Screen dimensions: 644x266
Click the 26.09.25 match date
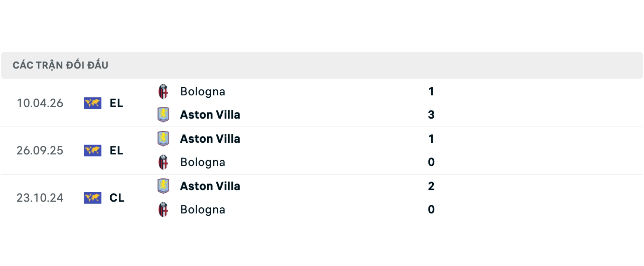click(40, 150)
